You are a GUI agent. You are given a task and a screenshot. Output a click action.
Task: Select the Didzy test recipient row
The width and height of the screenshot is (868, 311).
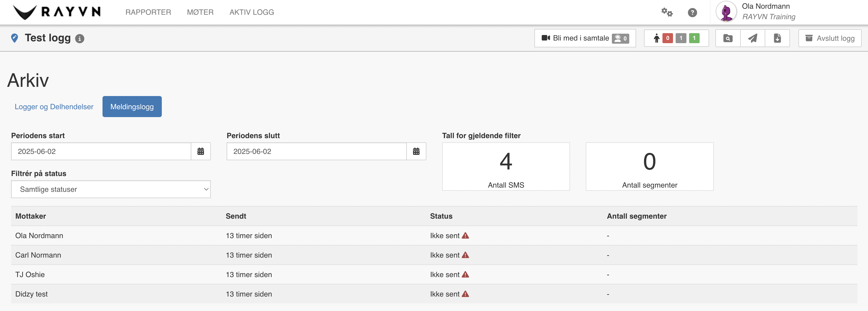pyautogui.click(x=434, y=294)
